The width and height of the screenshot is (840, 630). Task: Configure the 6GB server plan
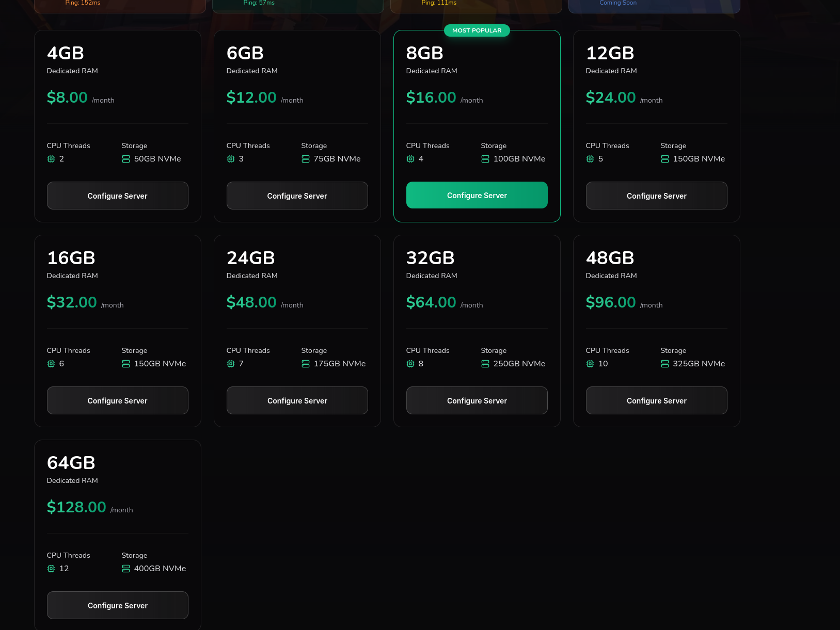click(297, 196)
